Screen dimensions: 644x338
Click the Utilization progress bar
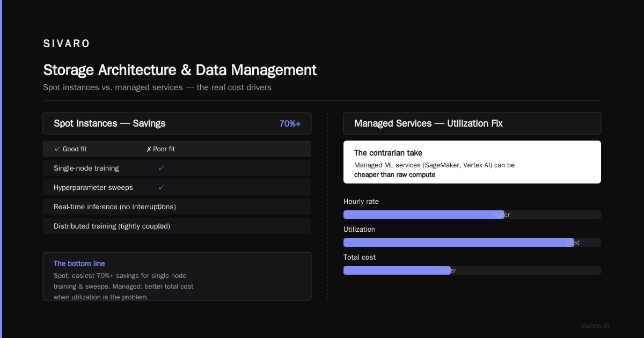(472, 243)
